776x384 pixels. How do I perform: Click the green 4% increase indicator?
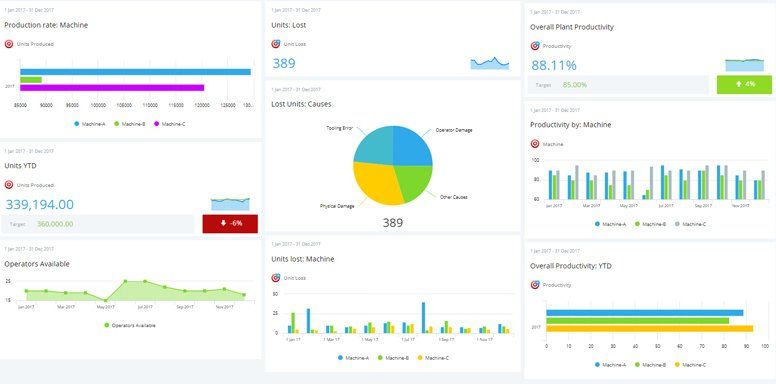coord(744,85)
